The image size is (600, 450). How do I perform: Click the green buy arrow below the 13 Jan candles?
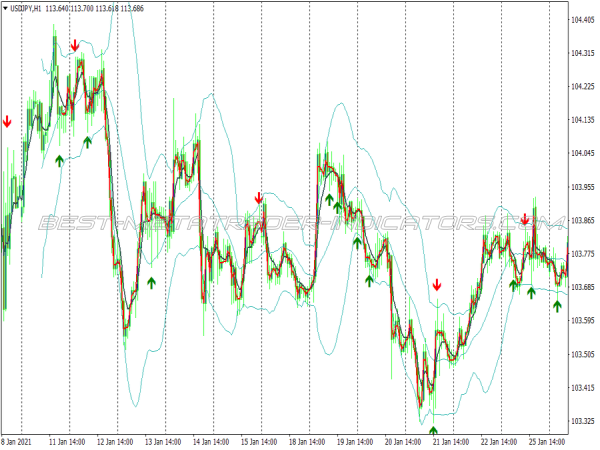152,283
